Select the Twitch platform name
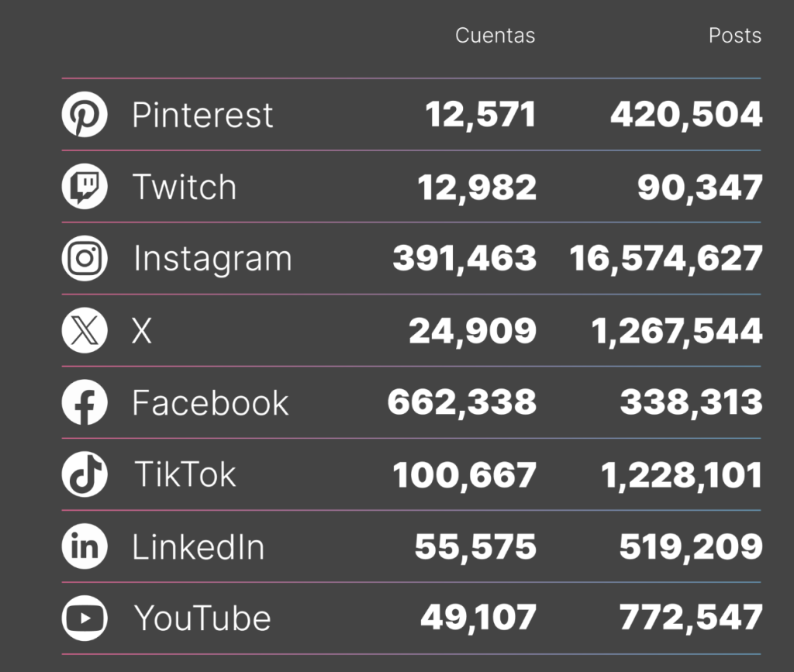 (185, 187)
